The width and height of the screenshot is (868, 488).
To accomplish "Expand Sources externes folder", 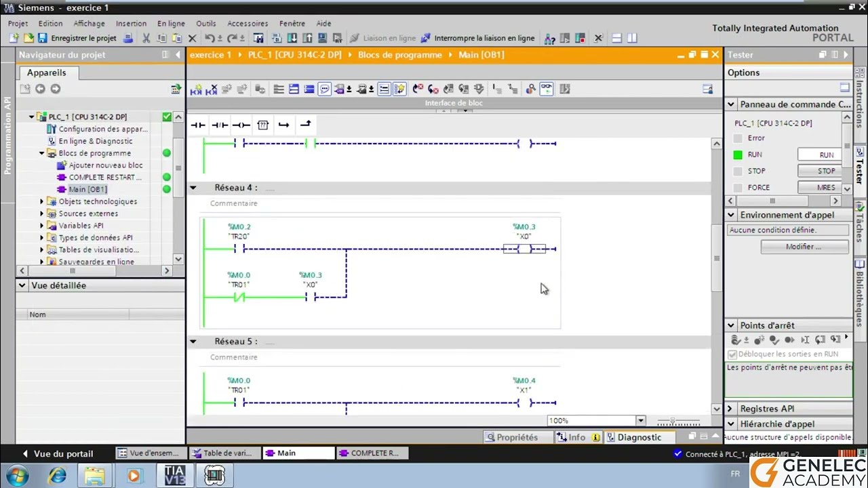I will 41,213.
